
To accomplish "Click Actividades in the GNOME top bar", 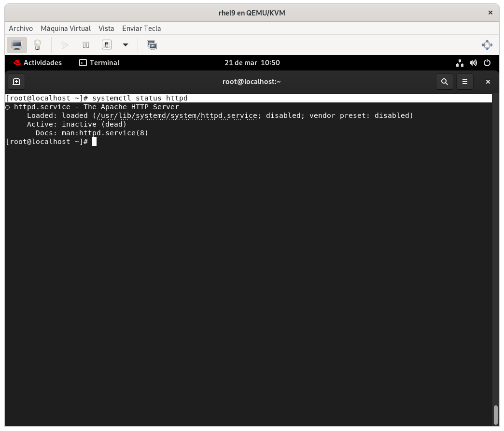I will coord(38,63).
